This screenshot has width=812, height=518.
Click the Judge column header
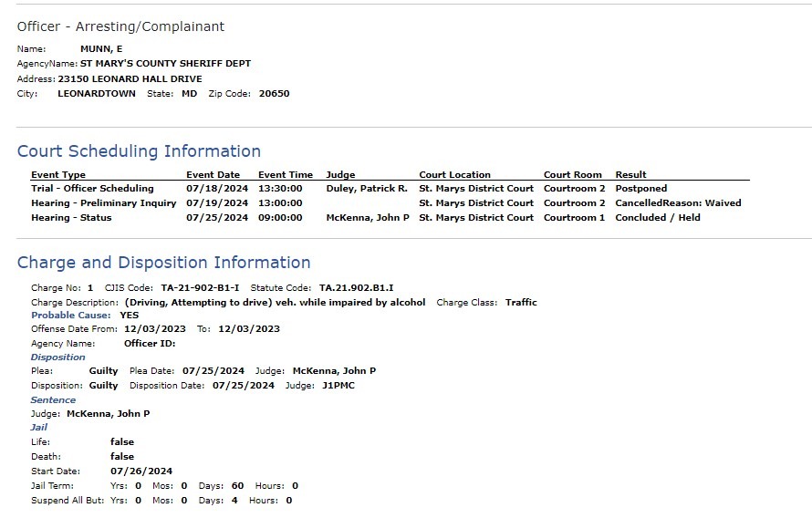coord(340,174)
